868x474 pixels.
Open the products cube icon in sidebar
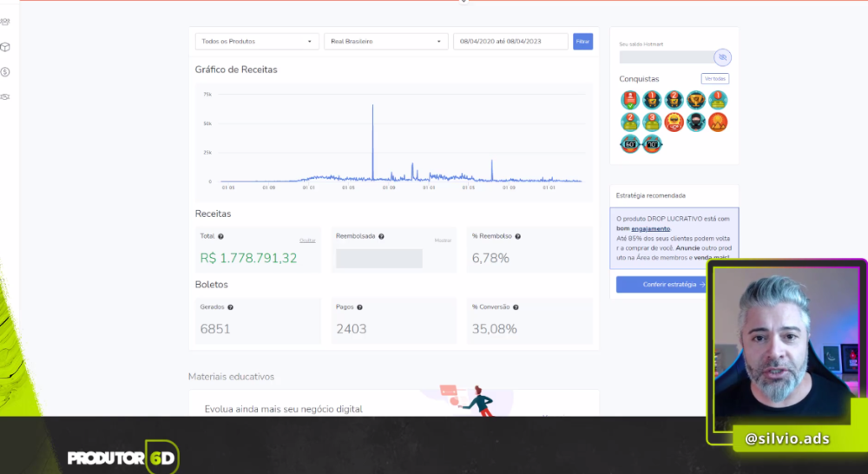tap(5, 47)
